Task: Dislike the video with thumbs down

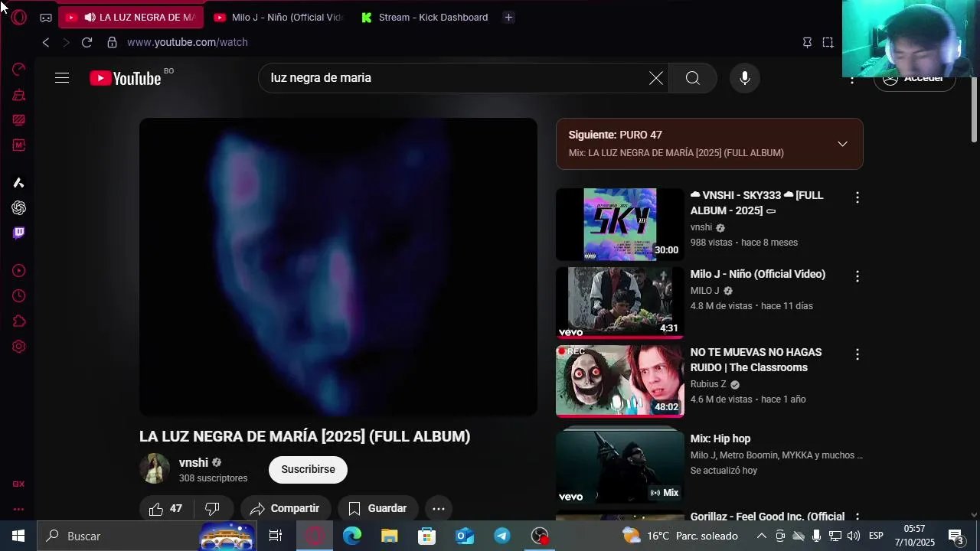Action: coord(213,509)
